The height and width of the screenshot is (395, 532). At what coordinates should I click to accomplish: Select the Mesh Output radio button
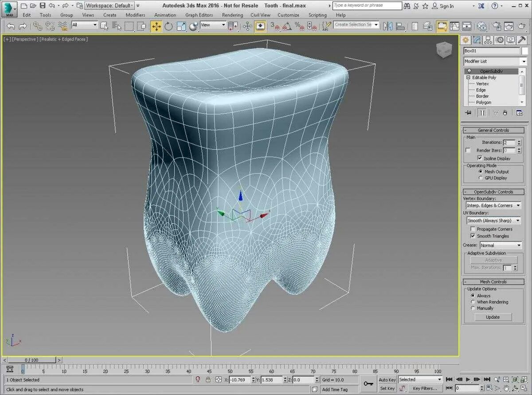(480, 171)
